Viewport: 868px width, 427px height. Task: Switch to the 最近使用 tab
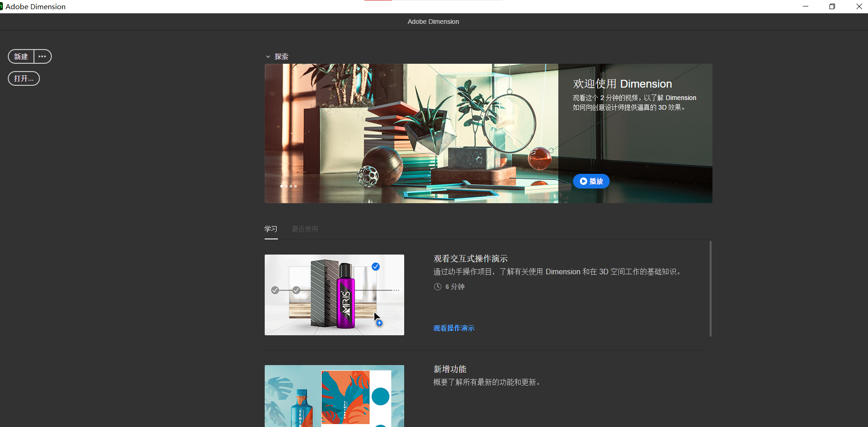pyautogui.click(x=305, y=229)
